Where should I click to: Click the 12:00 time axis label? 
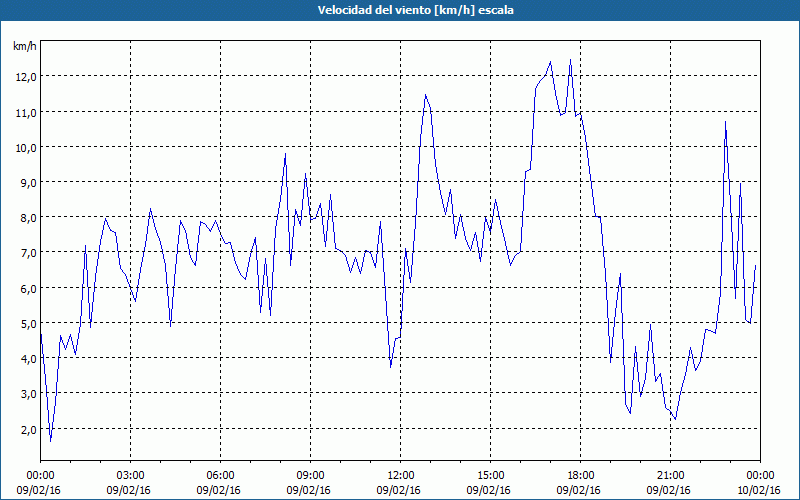pyautogui.click(x=401, y=476)
